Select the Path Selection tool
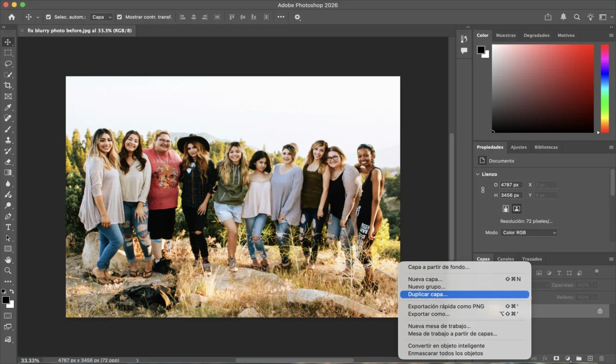The width and height of the screenshot is (616, 364). (8, 238)
